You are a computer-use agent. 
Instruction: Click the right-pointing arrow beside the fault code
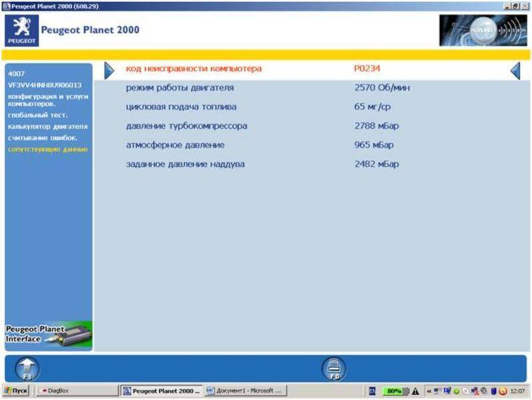point(109,69)
